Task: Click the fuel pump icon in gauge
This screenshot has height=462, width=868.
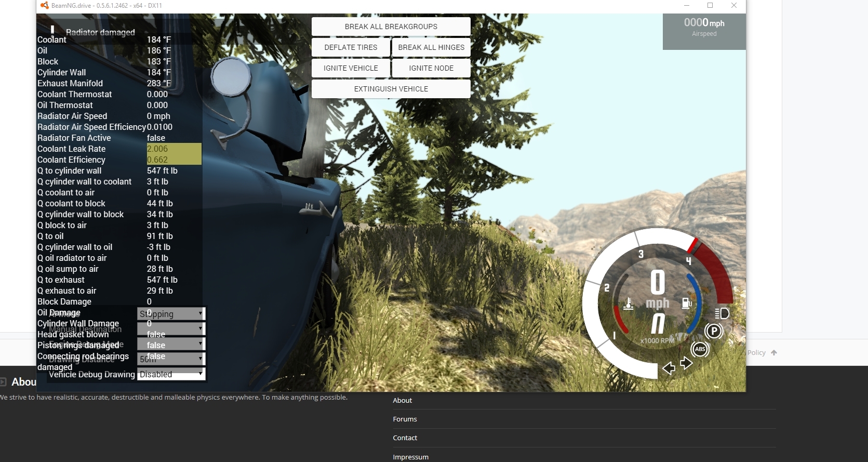Action: [x=687, y=303]
